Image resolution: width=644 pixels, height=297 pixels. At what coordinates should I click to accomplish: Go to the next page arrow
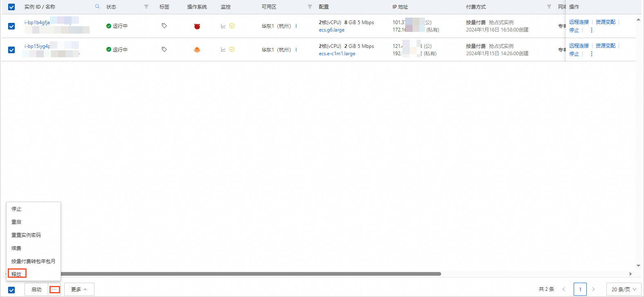[x=593, y=289]
